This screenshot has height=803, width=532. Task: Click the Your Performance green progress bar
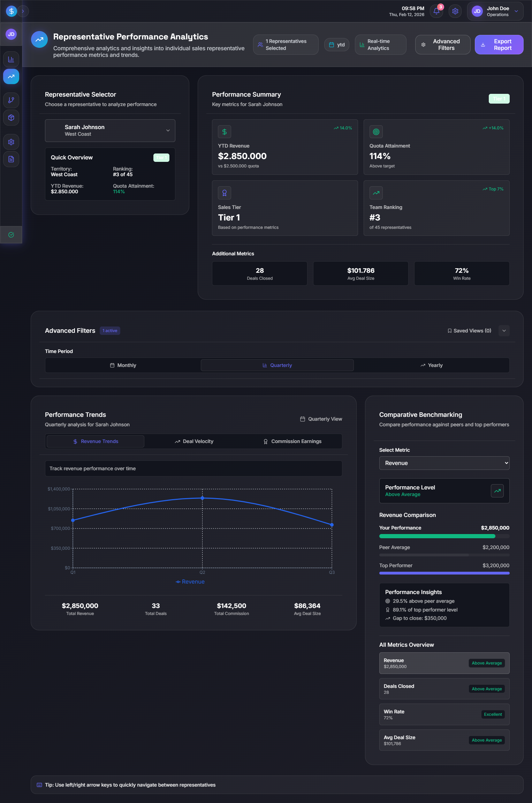pos(437,536)
